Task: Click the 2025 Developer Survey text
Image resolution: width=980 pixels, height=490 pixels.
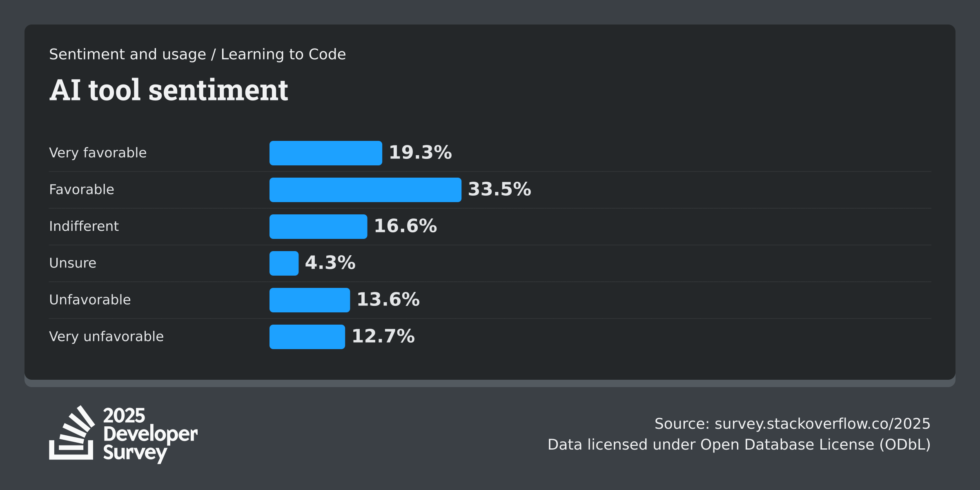Action: (150, 434)
